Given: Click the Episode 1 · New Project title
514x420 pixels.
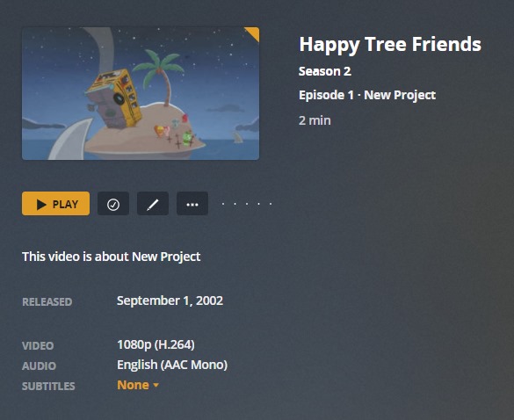Looking at the screenshot, I should coord(367,96).
